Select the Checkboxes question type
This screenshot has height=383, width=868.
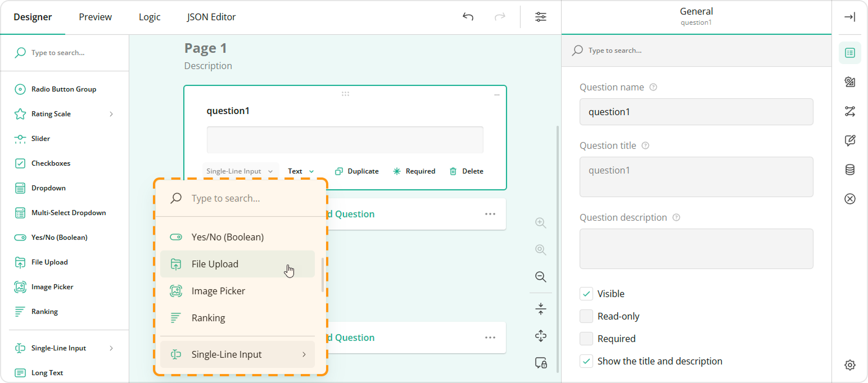click(x=51, y=163)
